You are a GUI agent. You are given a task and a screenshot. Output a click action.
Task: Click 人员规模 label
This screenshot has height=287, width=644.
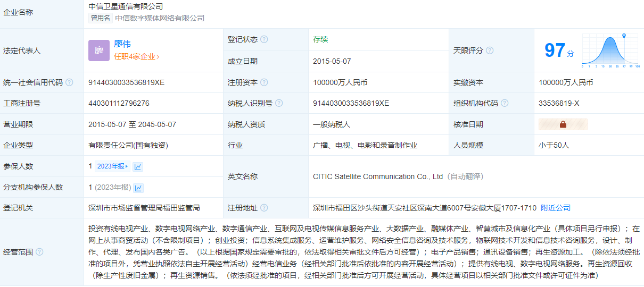click(468, 145)
